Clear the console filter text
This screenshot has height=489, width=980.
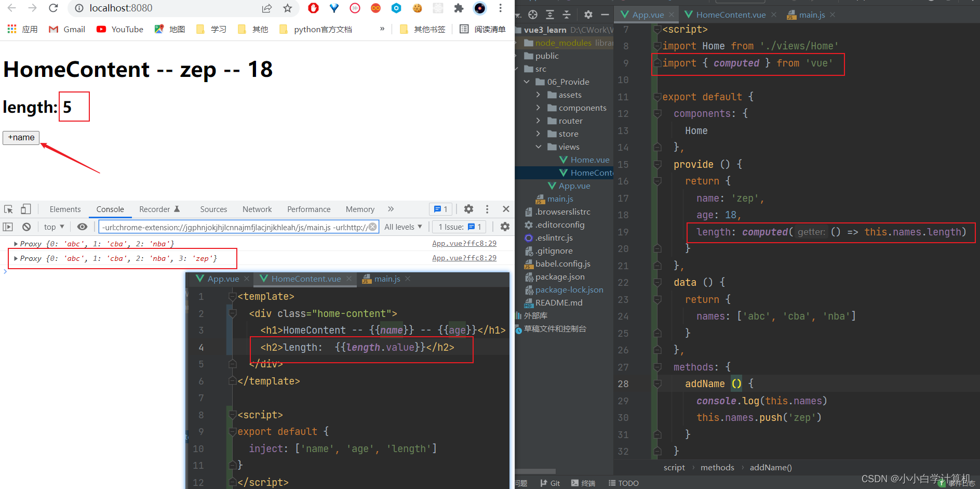[373, 227]
